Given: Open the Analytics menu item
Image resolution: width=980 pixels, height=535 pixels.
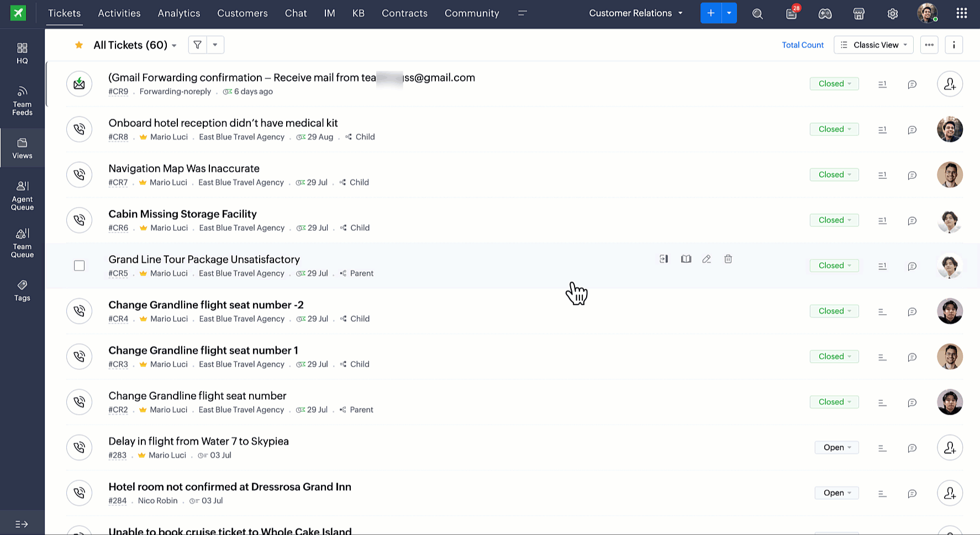Looking at the screenshot, I should (178, 13).
